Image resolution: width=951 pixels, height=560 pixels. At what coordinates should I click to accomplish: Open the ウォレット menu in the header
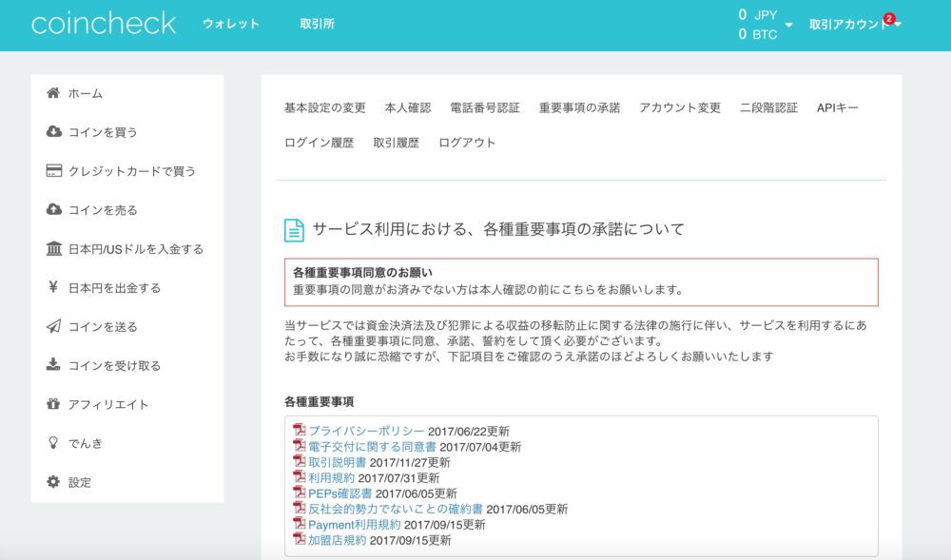[230, 24]
